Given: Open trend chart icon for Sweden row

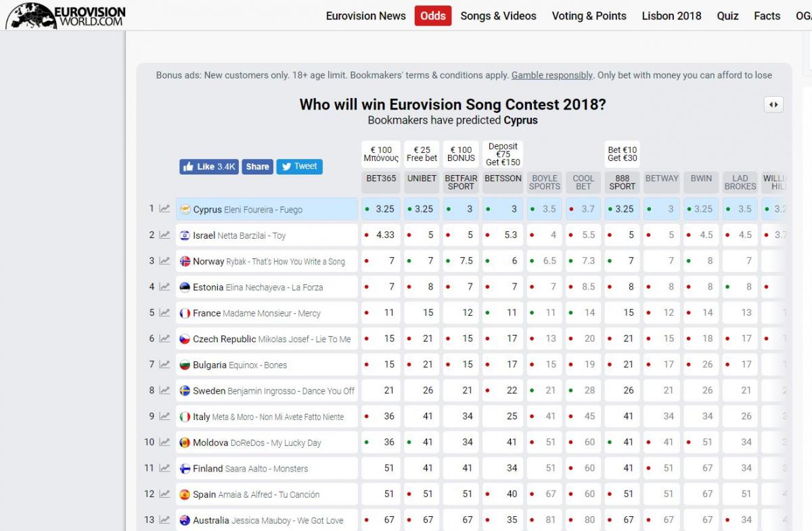Looking at the screenshot, I should point(164,390).
